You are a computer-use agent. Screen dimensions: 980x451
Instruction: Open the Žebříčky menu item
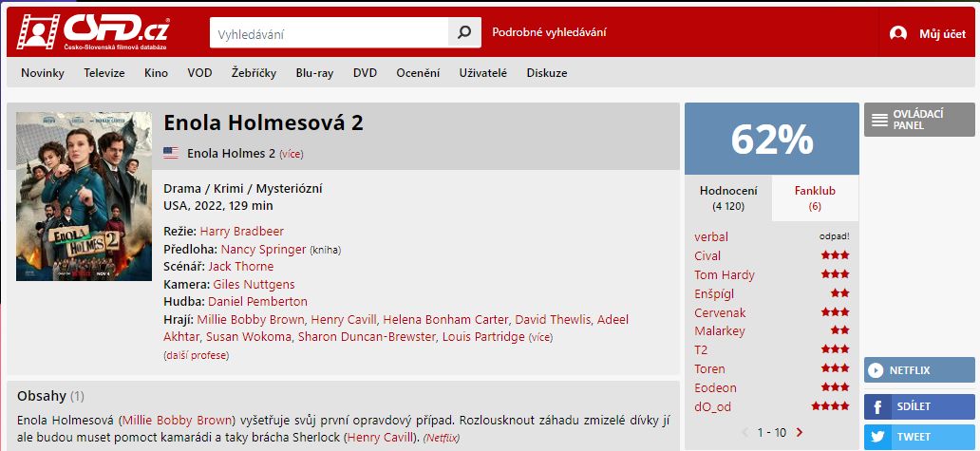tap(254, 73)
